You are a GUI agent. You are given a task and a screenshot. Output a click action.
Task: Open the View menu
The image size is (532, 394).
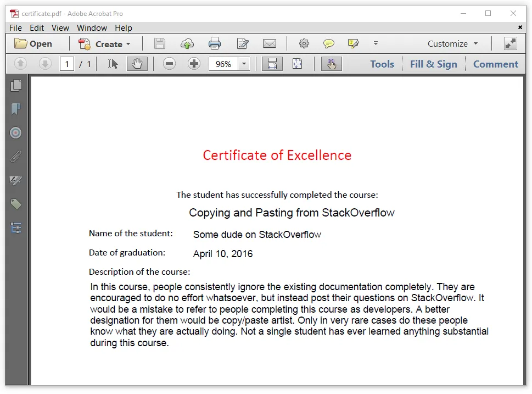click(x=60, y=28)
